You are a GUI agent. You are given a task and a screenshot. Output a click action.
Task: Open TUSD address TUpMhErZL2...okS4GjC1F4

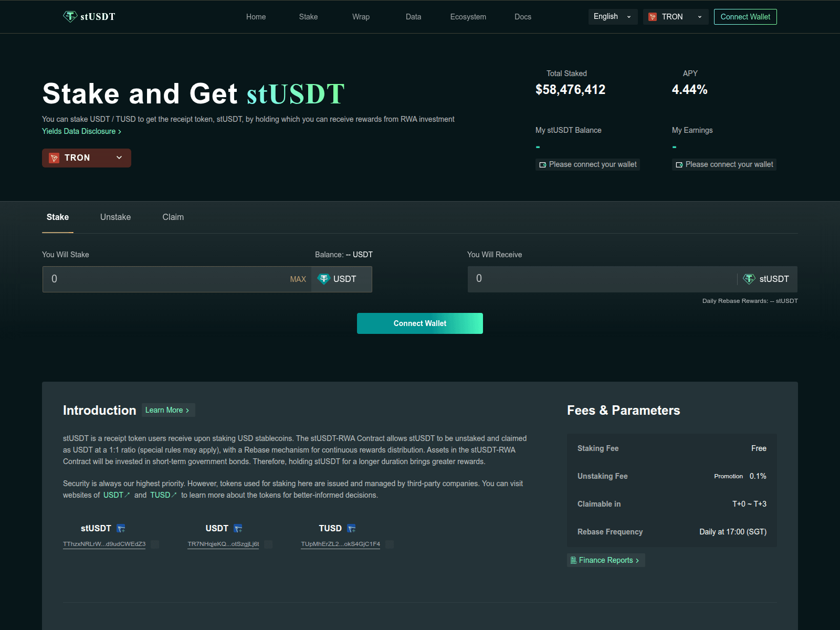pyautogui.click(x=340, y=544)
